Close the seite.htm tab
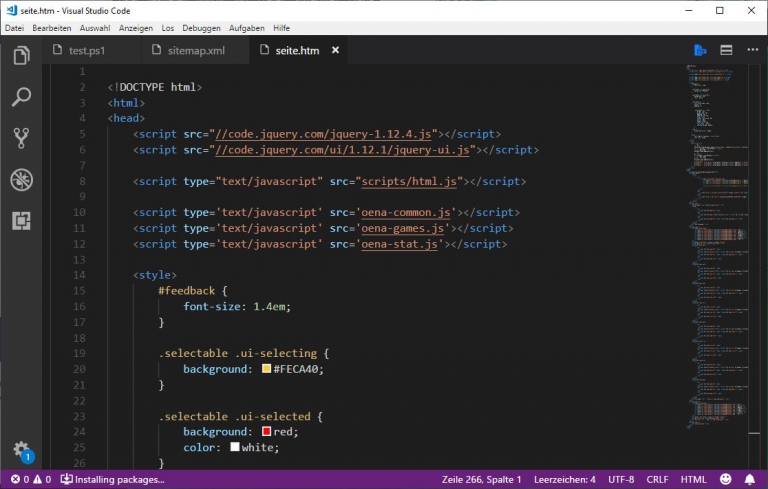Screen dimensions: 768x489 point(336,50)
